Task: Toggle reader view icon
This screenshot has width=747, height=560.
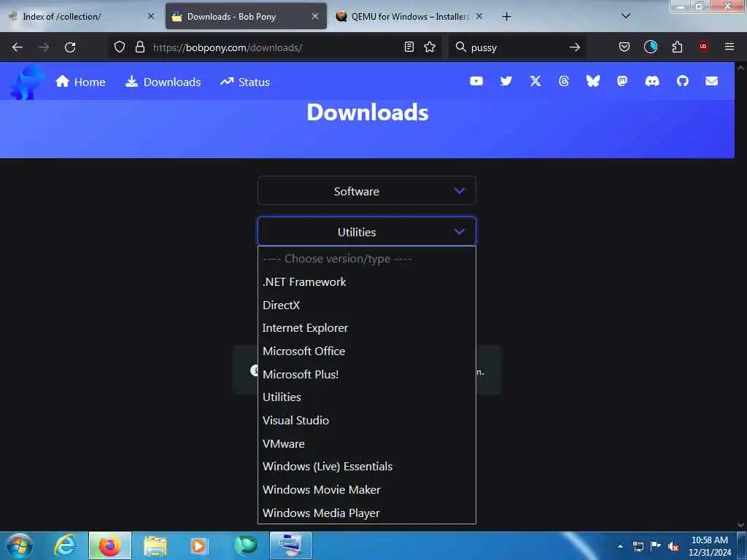Action: (409, 47)
